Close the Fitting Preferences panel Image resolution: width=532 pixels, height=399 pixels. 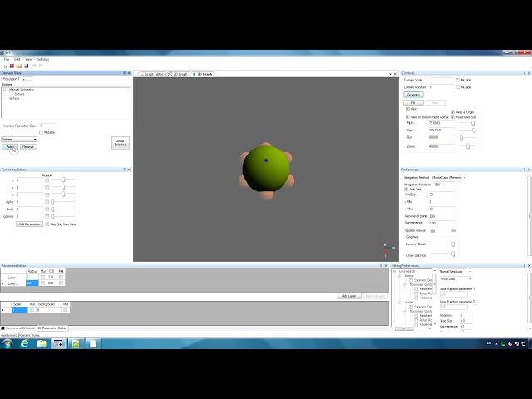coord(529,266)
